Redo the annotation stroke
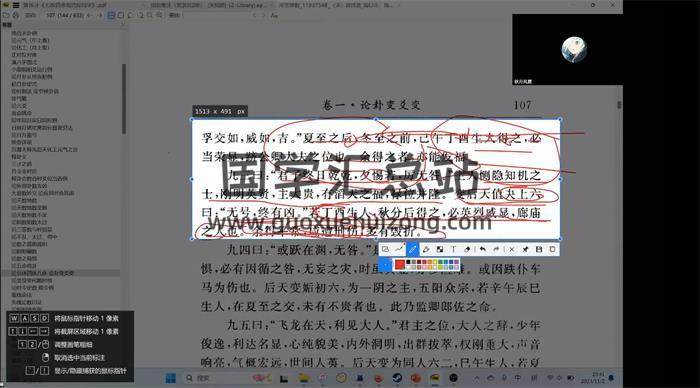 pos(496,249)
